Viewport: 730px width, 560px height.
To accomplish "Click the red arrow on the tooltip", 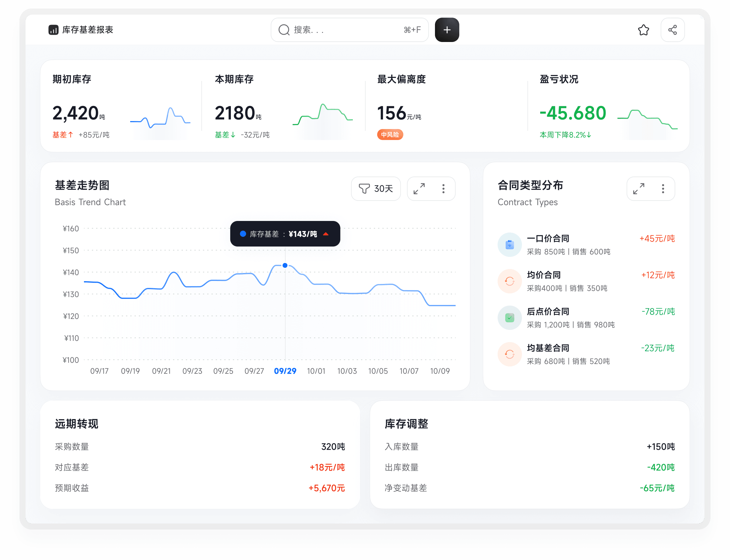I will [326, 234].
